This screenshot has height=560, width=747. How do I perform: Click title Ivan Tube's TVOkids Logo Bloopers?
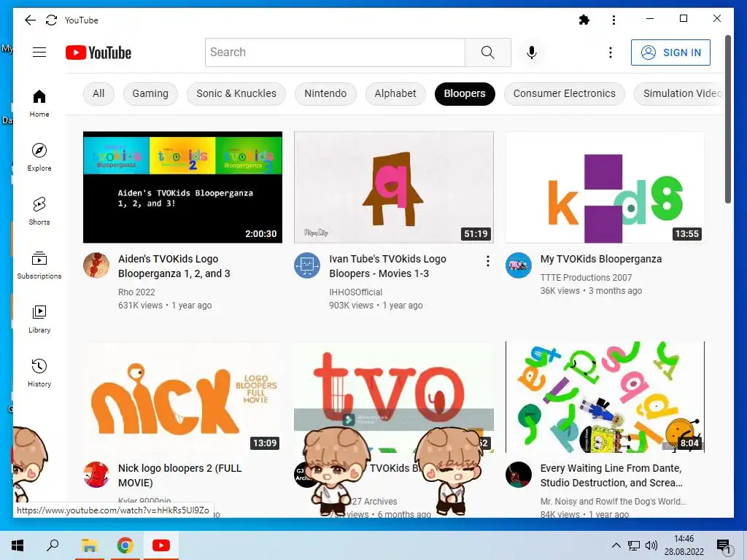pyautogui.click(x=387, y=266)
